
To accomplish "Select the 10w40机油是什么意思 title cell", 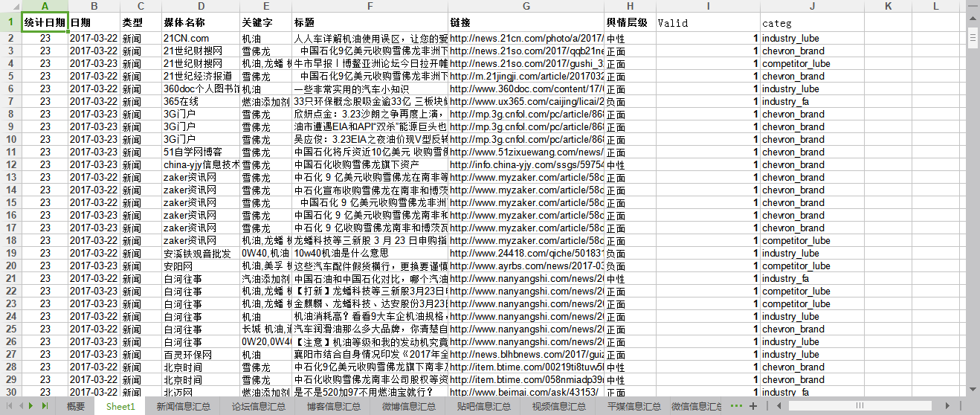I will coord(370,253).
